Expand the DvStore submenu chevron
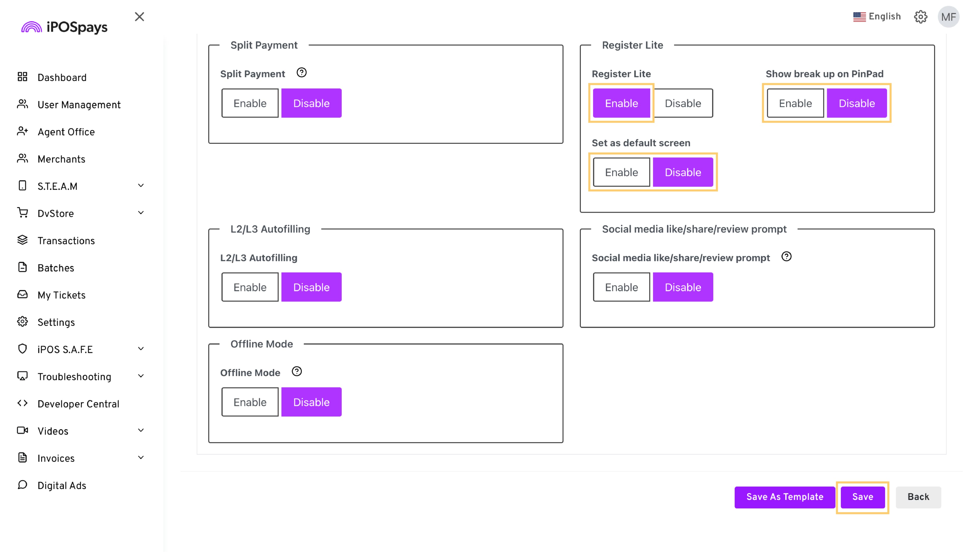Viewport: 980px width, 552px height. coord(141,213)
